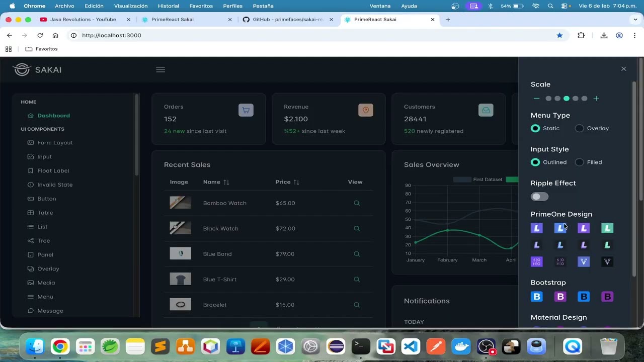
Task: Click the Revenue map marker icon
Action: [x=366, y=110]
